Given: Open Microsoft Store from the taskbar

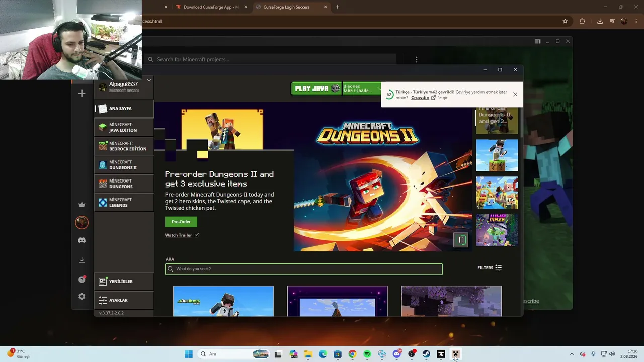Looking at the screenshot, I should [x=338, y=354].
